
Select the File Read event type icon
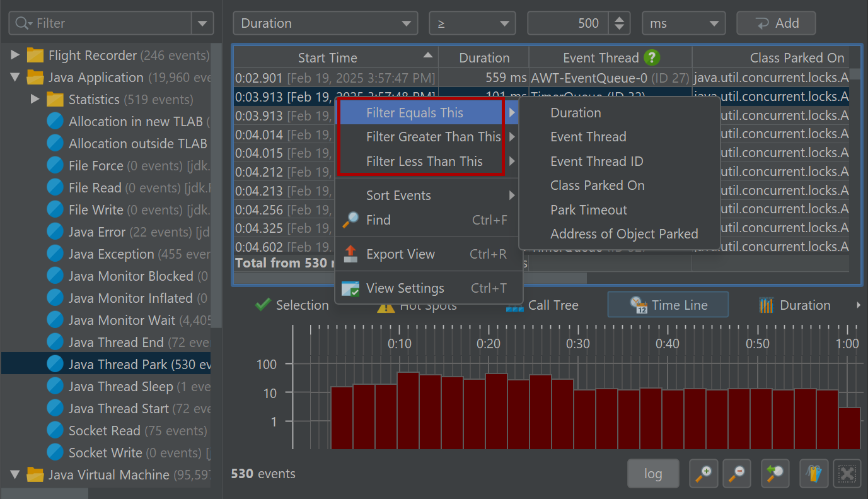56,188
